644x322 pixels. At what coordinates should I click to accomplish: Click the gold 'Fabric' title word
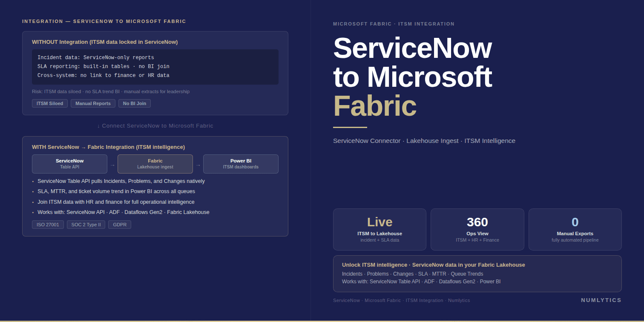tap(375, 106)
